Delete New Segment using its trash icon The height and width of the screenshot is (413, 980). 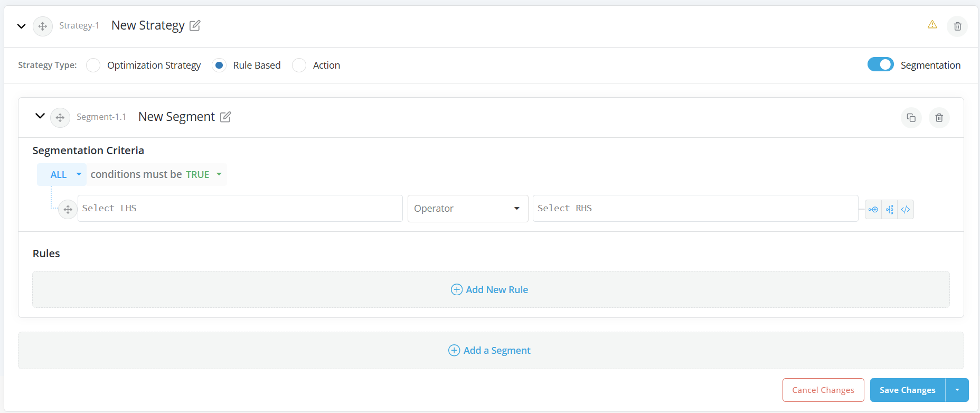pos(939,118)
